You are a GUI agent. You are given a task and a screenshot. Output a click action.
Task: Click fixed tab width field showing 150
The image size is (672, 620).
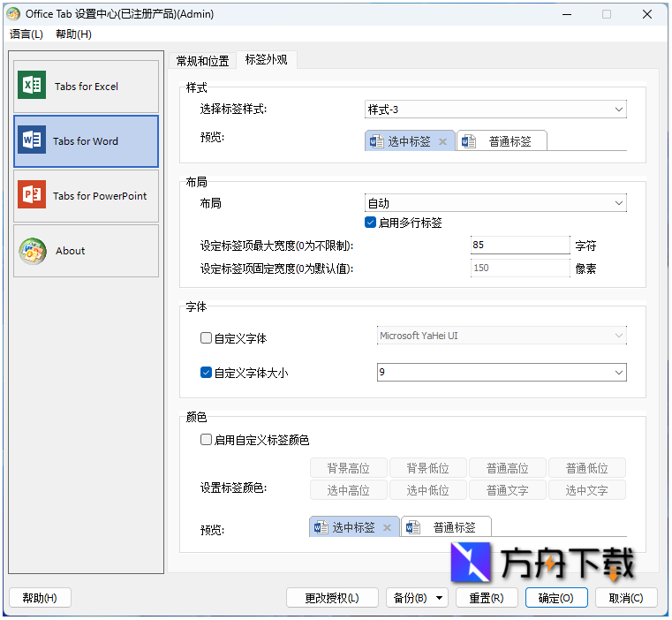520,268
